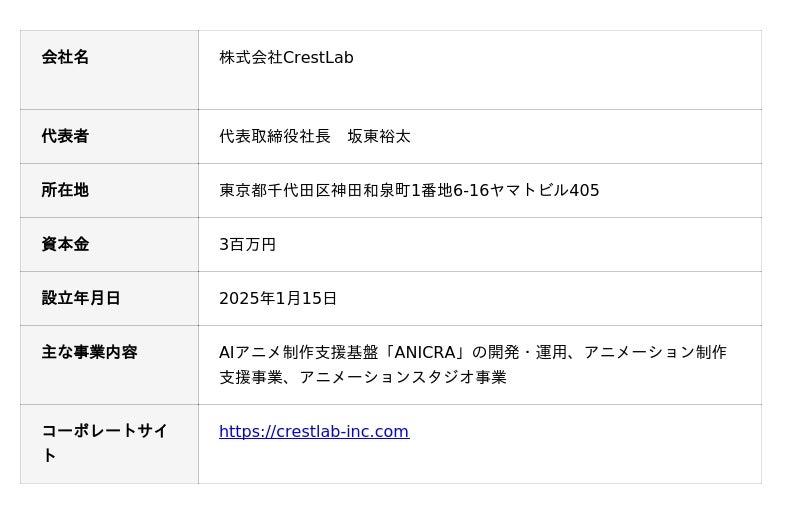Select the name 坂東裕太

(x=379, y=136)
